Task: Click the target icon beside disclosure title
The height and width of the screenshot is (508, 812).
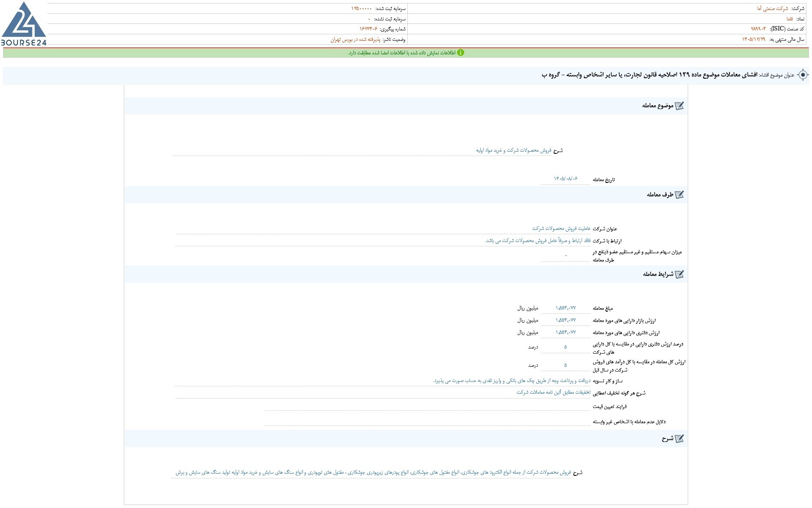Action: 803,75
